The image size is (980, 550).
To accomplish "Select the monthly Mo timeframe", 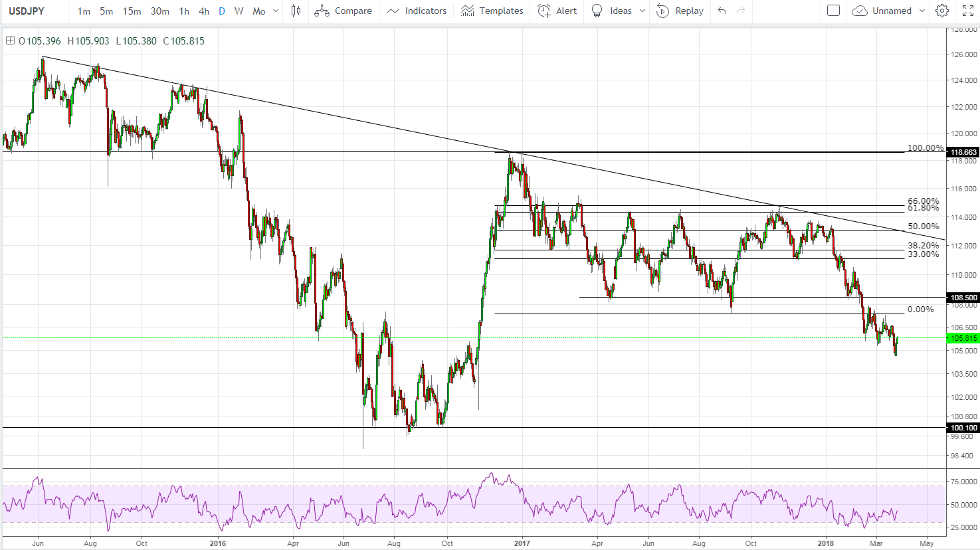I will (x=259, y=11).
